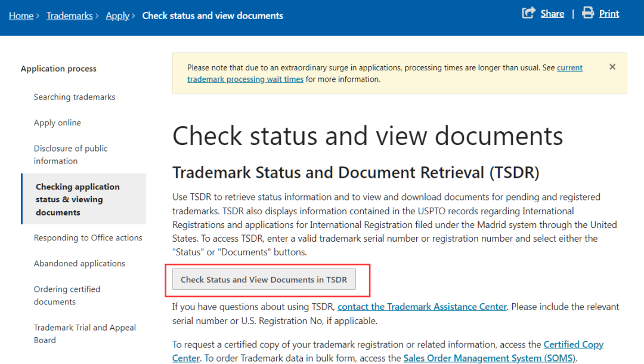
Task: Select Searching trademarks in sidebar
Action: (x=75, y=97)
